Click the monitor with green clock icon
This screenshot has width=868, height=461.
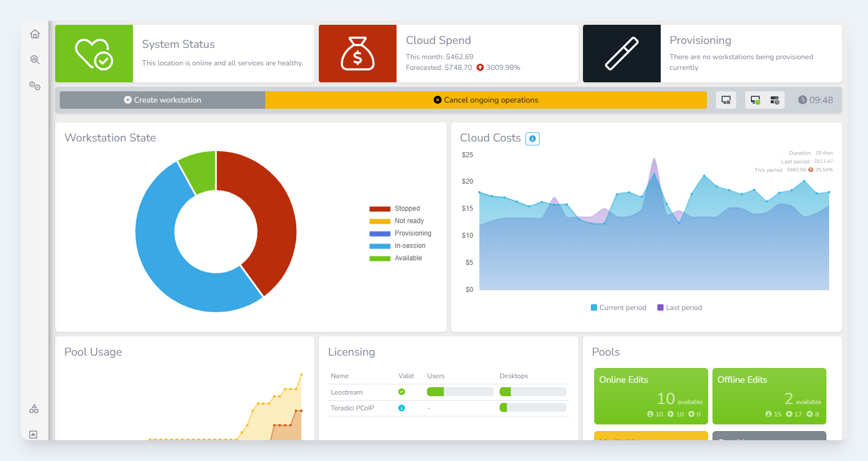pyautogui.click(x=755, y=100)
